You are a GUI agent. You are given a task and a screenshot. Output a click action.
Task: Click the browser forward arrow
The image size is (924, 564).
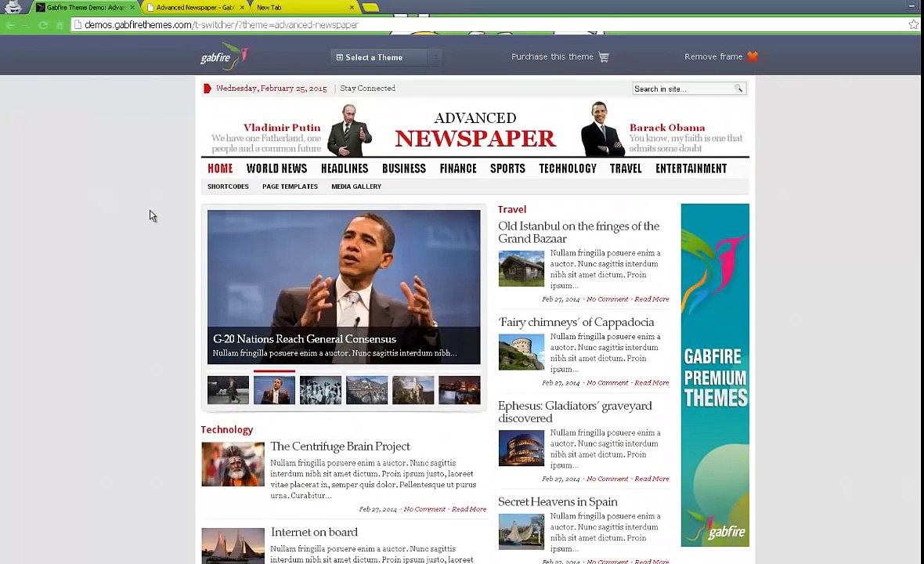click(25, 25)
